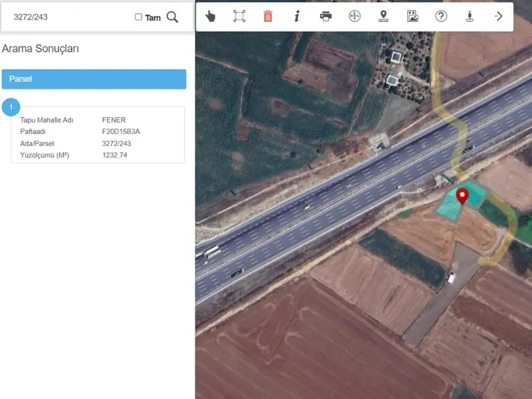Viewport: 532px width, 399px height.
Task: Click the area value 1232.74
Action: [x=114, y=155]
